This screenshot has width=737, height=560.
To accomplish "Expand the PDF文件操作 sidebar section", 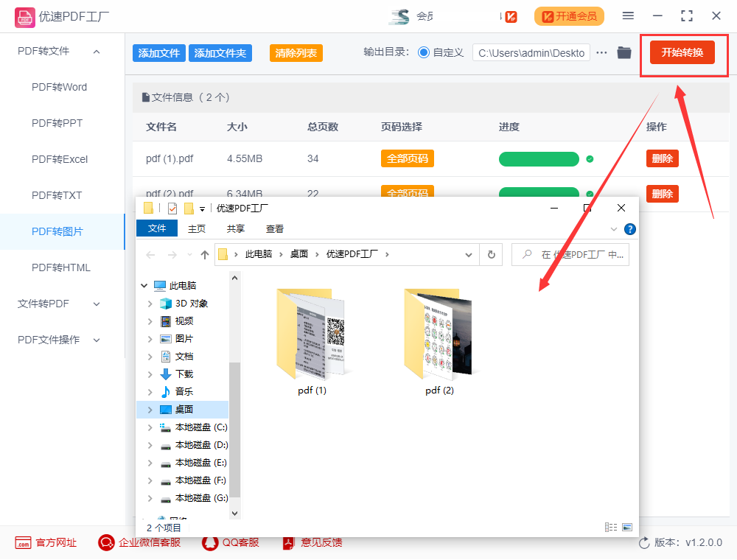I will pos(97,340).
